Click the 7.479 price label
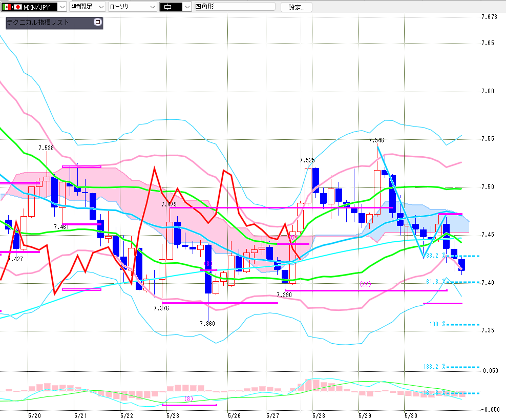 click(x=169, y=204)
